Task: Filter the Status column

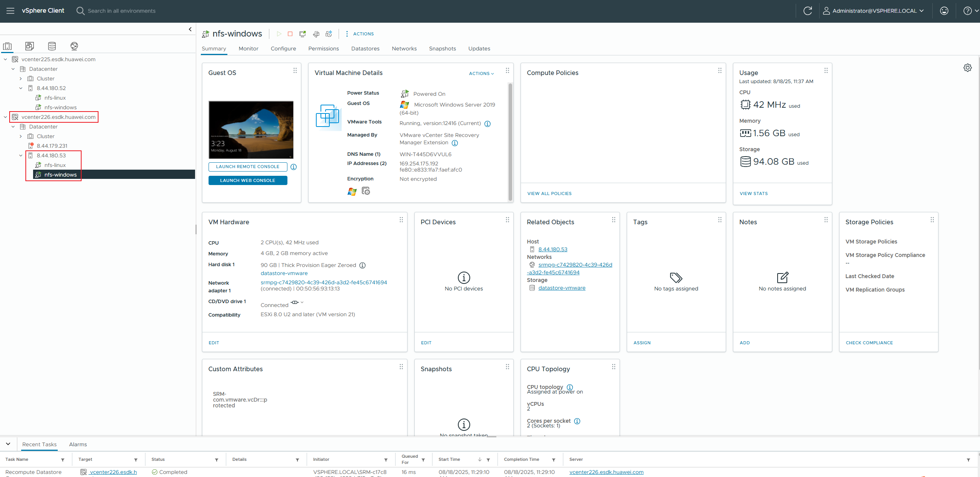Action: pyautogui.click(x=217, y=460)
